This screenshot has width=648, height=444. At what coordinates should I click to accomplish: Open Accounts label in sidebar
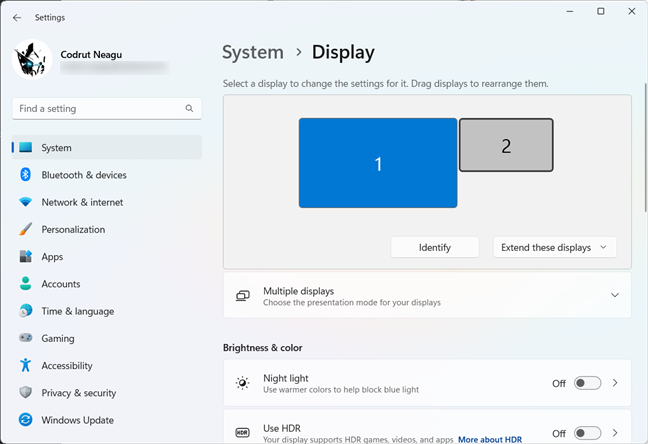[61, 284]
